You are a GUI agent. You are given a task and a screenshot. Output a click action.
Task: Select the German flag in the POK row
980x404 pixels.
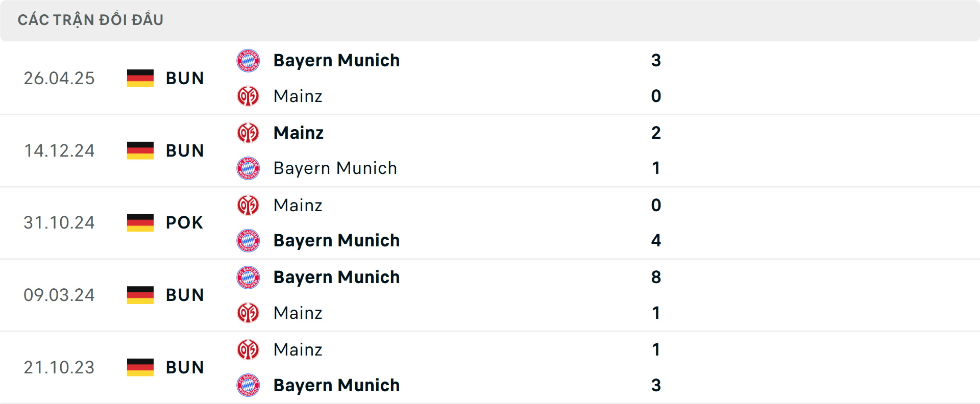pyautogui.click(x=140, y=222)
